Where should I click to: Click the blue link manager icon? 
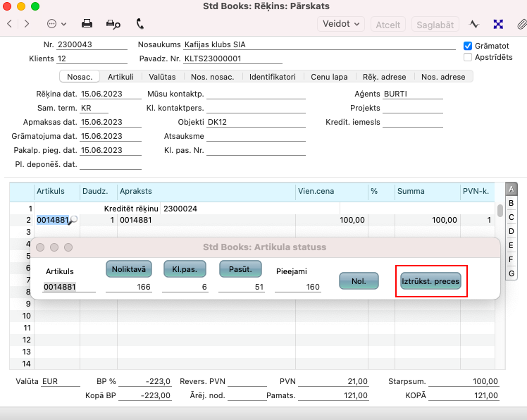click(498, 23)
